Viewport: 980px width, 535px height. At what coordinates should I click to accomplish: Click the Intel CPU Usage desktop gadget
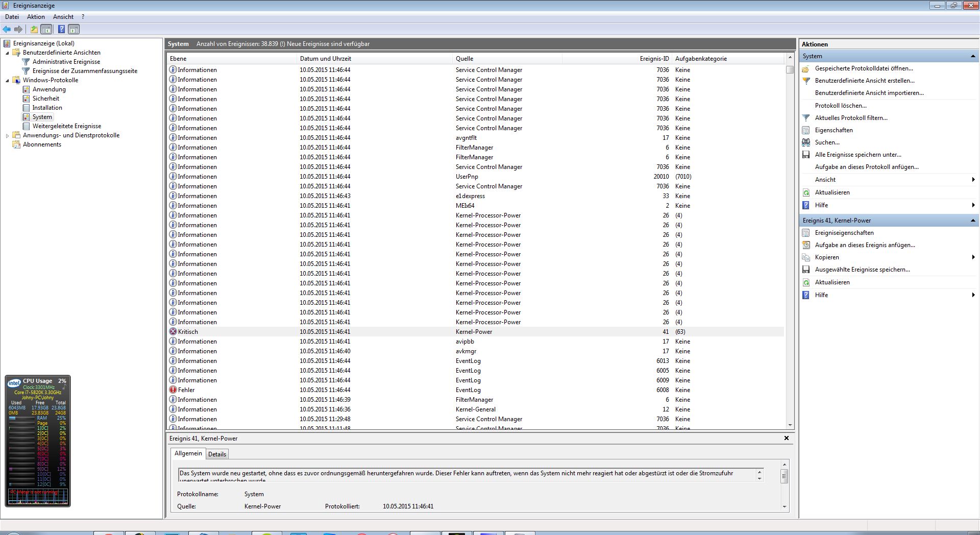38,441
